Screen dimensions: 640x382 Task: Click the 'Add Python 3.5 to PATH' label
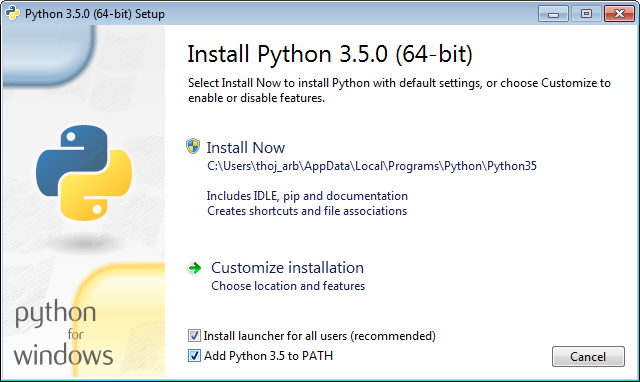pyautogui.click(x=269, y=356)
